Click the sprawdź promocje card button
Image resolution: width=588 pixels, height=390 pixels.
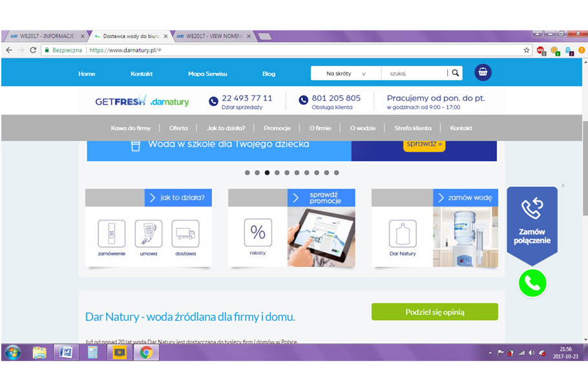pyautogui.click(x=321, y=197)
